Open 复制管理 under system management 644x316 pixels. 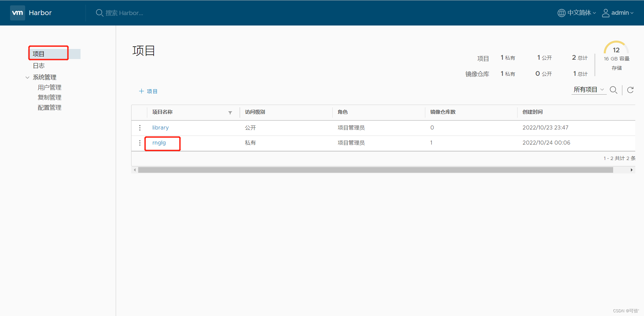[50, 98]
